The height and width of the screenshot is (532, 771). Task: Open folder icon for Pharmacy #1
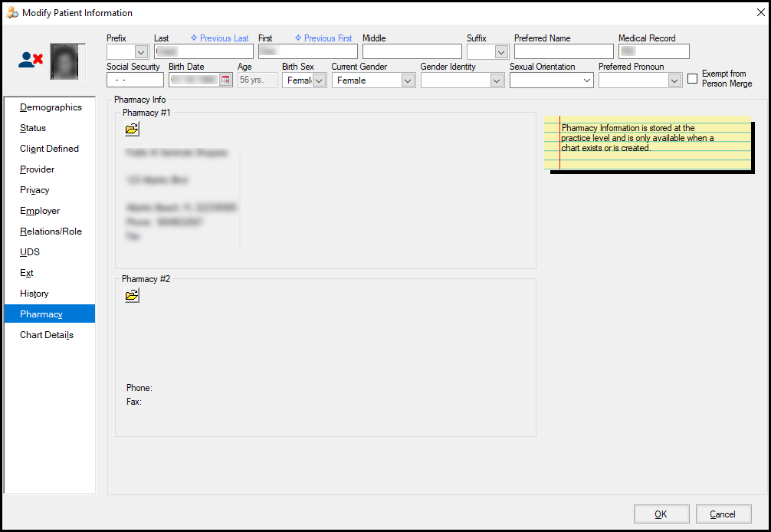point(133,129)
